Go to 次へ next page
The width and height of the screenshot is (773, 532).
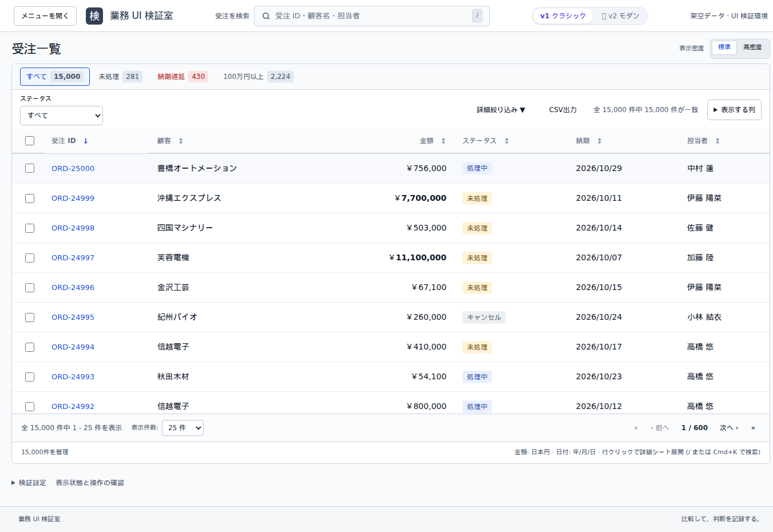[x=729, y=428]
